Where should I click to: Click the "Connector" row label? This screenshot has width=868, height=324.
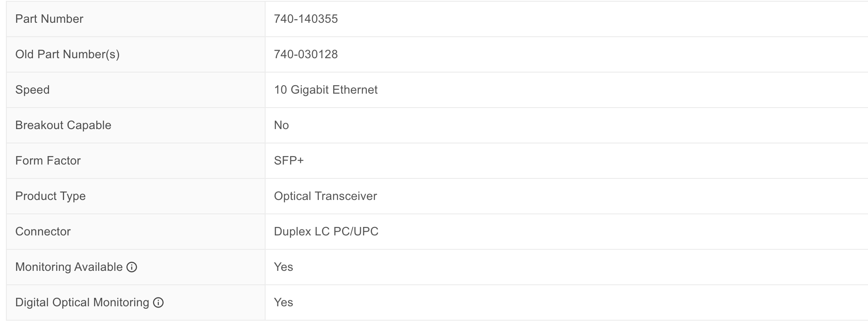pos(43,232)
